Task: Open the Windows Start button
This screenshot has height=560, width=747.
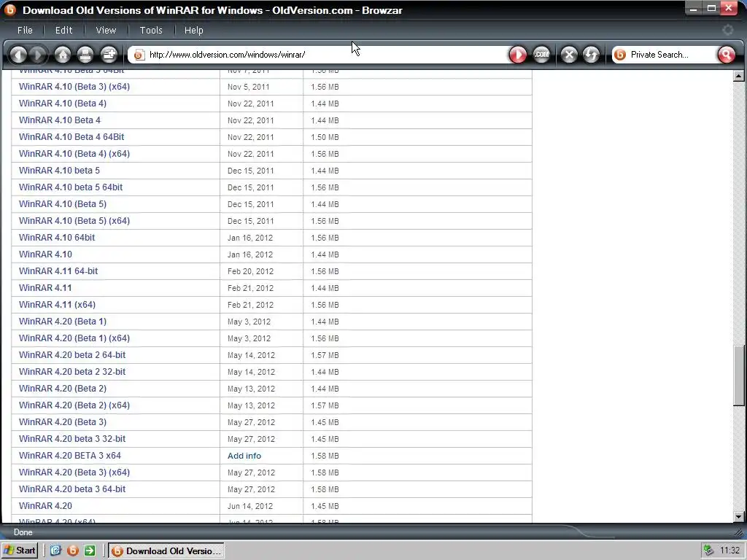Action: click(x=20, y=551)
